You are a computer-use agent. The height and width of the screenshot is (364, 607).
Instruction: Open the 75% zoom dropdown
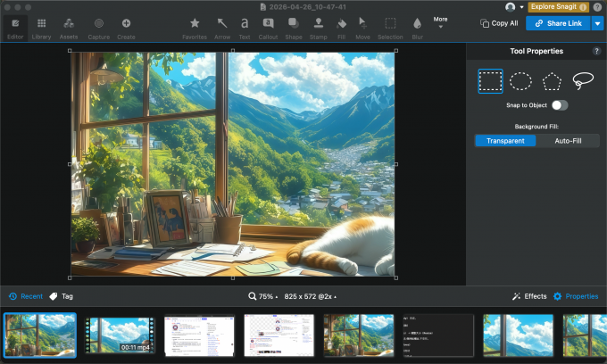[x=263, y=296]
